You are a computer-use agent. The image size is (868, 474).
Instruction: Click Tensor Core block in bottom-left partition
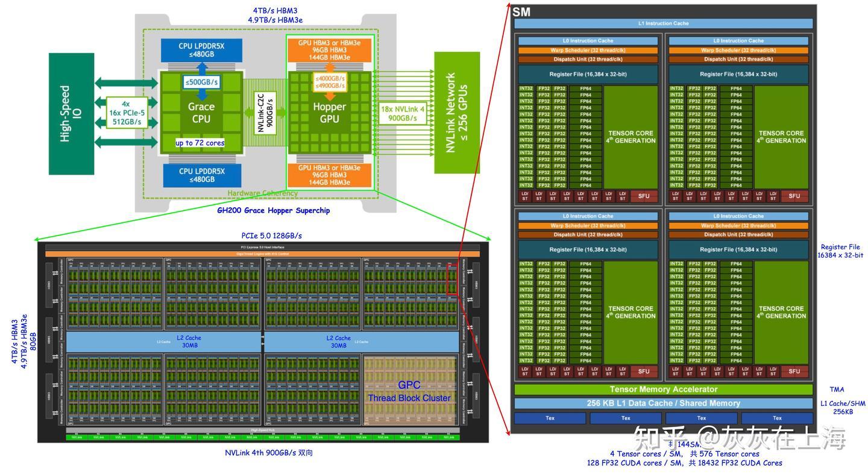(631, 312)
